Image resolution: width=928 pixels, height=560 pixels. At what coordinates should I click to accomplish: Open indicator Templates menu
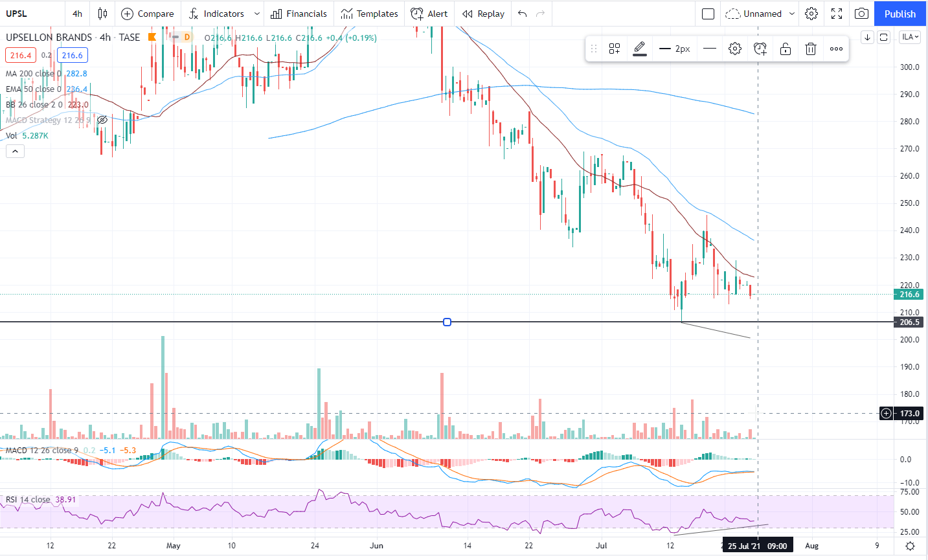(x=369, y=14)
